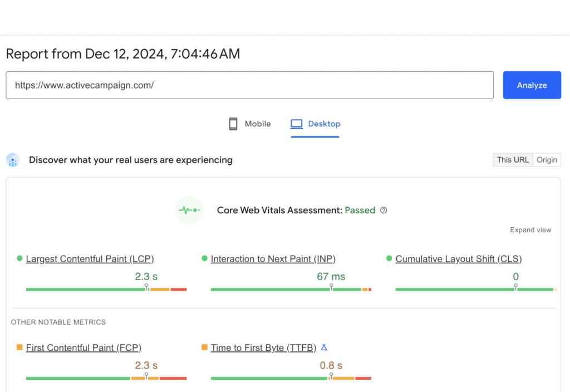Screen dimensions: 570x392
Task: Click the green status dot beside INP
Action: (x=204, y=258)
